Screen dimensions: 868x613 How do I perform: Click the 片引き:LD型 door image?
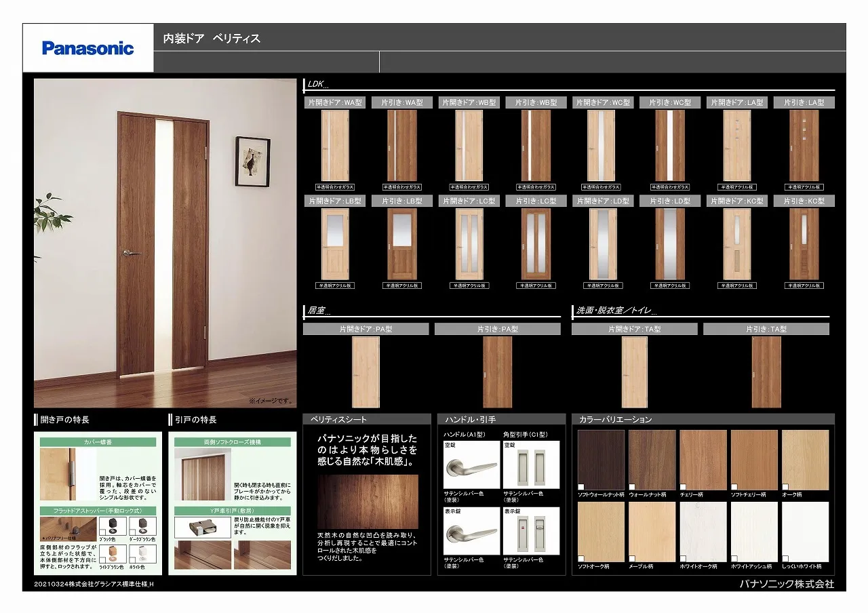[x=670, y=244]
